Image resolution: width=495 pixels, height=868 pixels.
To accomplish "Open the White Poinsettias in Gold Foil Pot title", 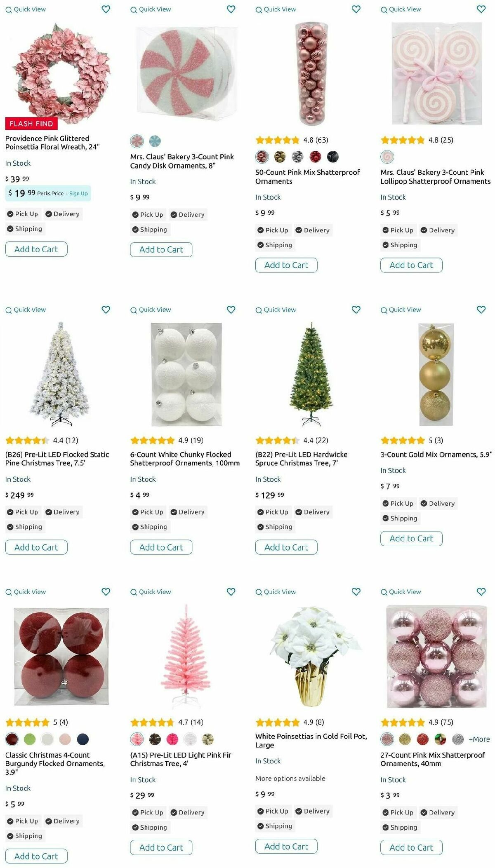I will 311,740.
